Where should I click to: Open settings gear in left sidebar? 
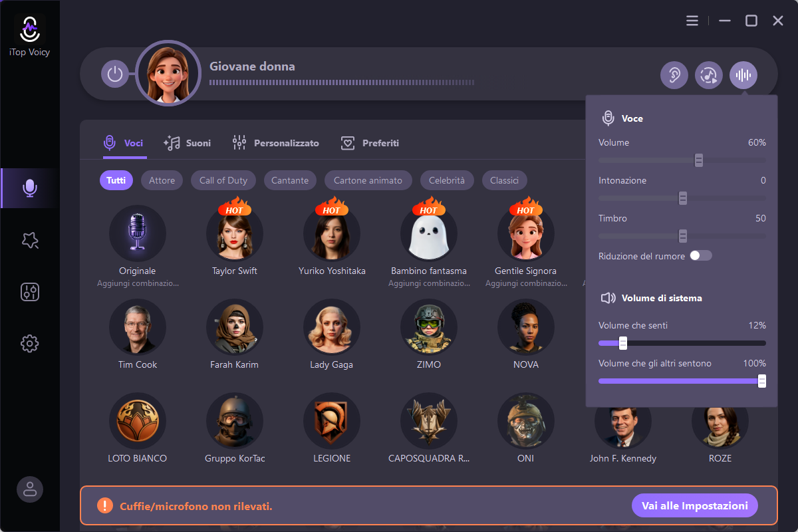(30, 343)
